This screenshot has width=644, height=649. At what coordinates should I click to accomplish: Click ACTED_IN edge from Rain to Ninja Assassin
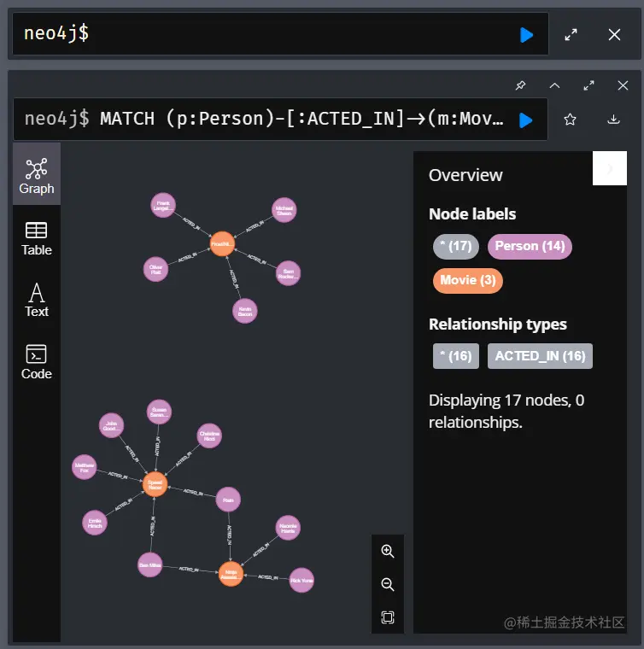click(x=229, y=535)
